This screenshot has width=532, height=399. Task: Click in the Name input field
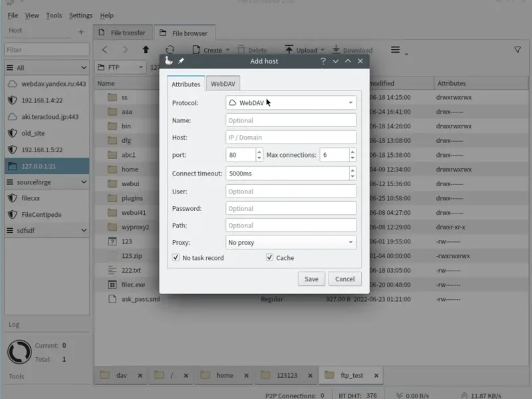click(291, 120)
